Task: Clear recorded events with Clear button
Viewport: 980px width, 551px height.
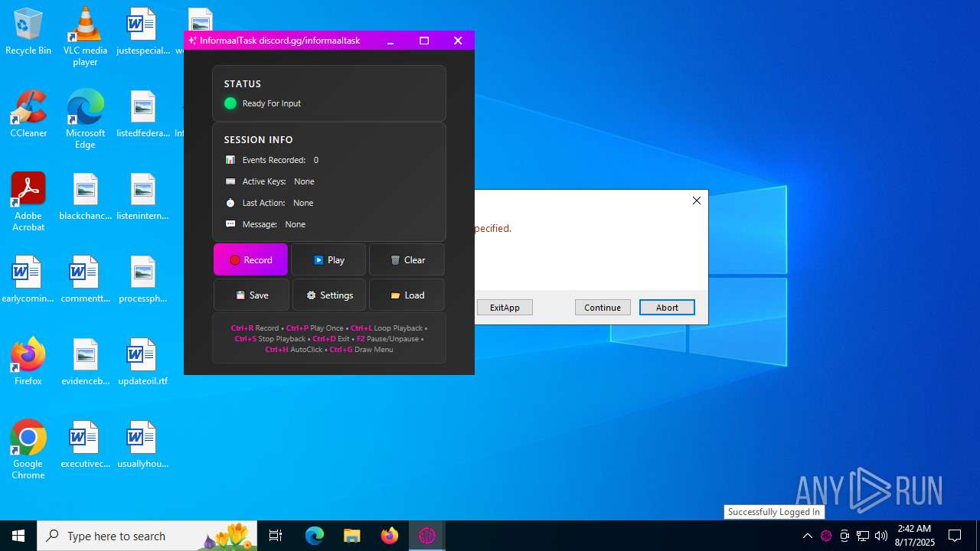Action: (407, 260)
